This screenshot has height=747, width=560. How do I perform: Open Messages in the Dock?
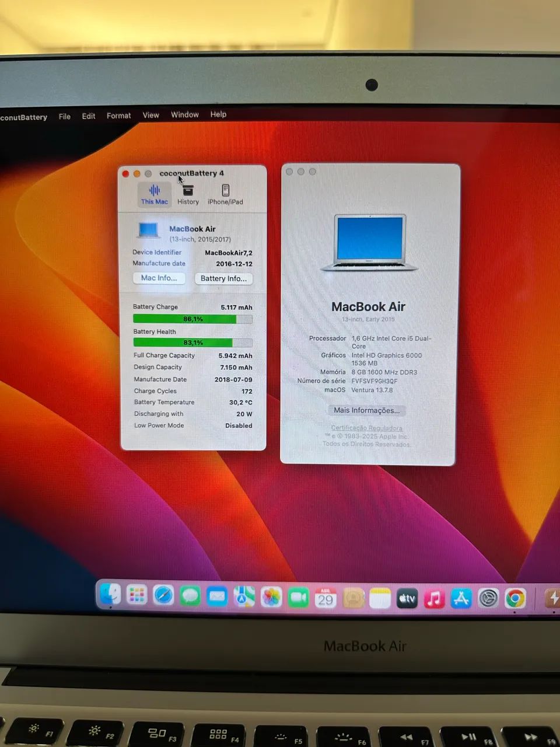[190, 596]
